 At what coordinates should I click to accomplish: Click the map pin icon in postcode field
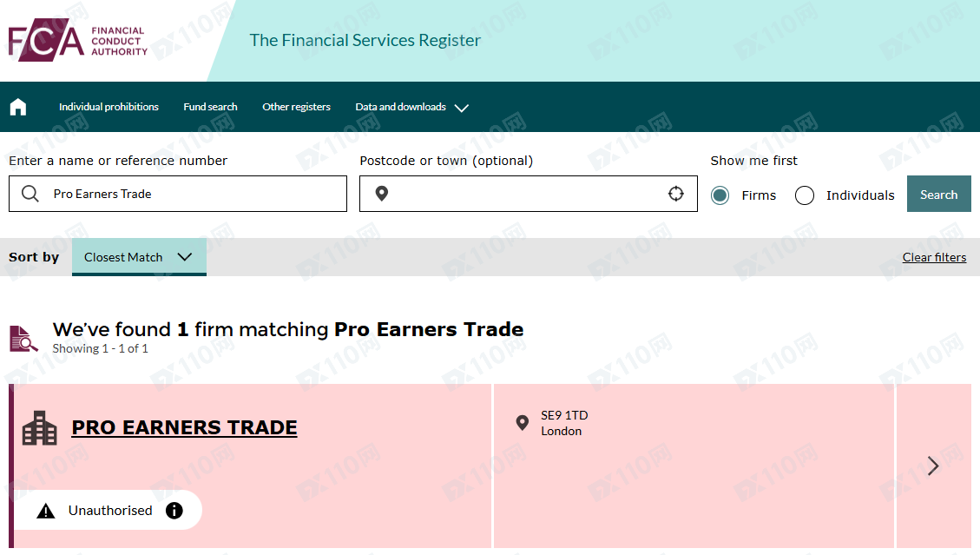coord(381,194)
